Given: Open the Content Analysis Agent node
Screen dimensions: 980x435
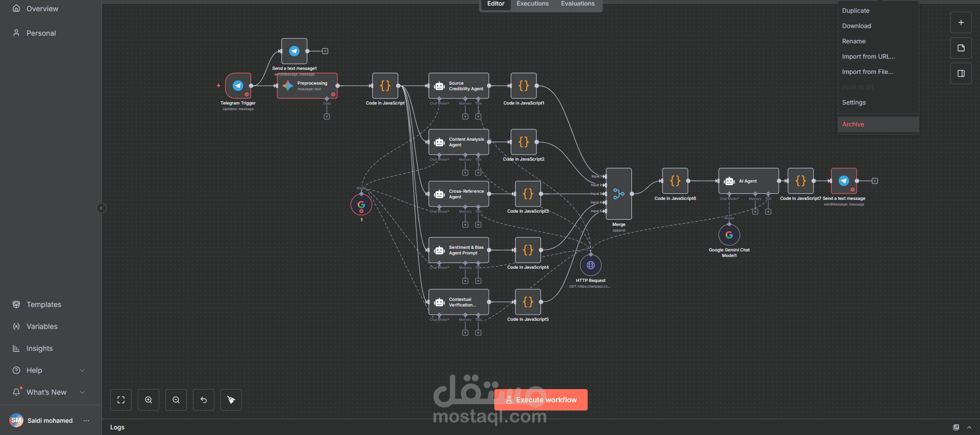Looking at the screenshot, I should [x=458, y=142].
